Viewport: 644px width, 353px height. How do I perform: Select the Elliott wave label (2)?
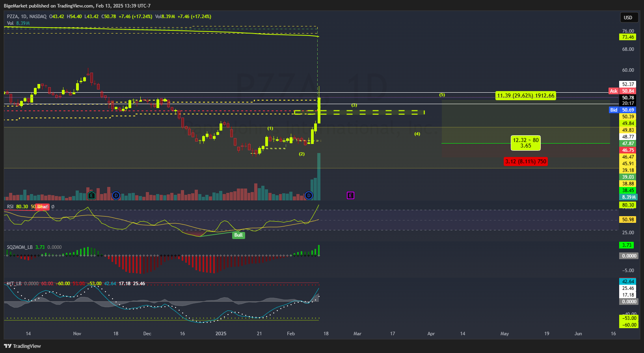[302, 154]
